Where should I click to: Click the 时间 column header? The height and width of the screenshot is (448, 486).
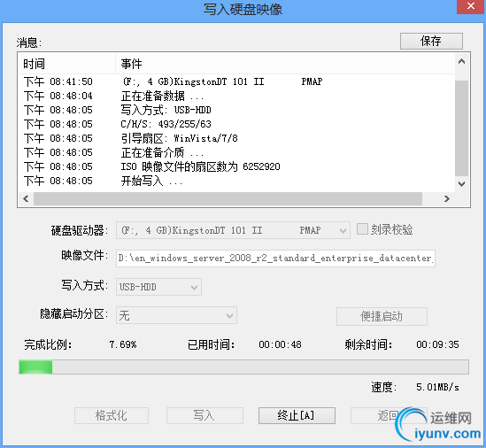click(67, 64)
